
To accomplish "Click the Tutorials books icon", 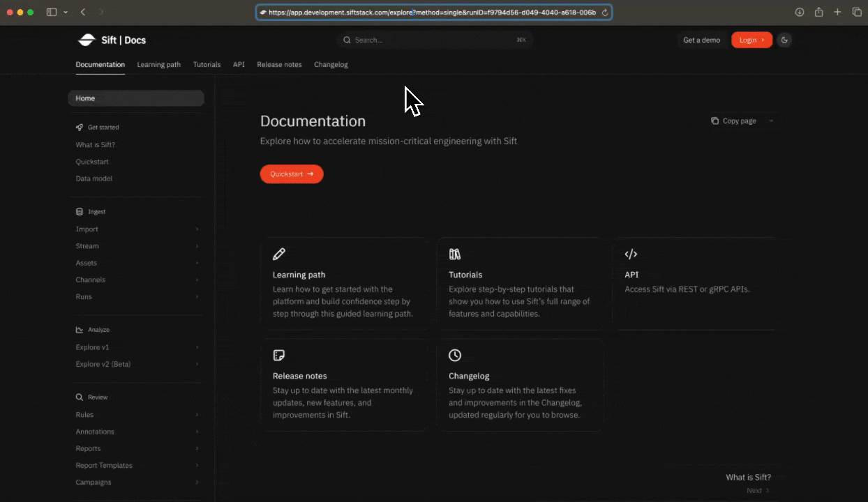I will [455, 254].
